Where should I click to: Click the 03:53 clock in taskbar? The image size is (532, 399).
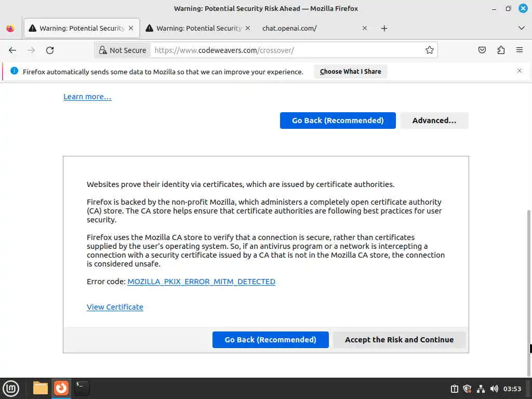click(x=512, y=389)
